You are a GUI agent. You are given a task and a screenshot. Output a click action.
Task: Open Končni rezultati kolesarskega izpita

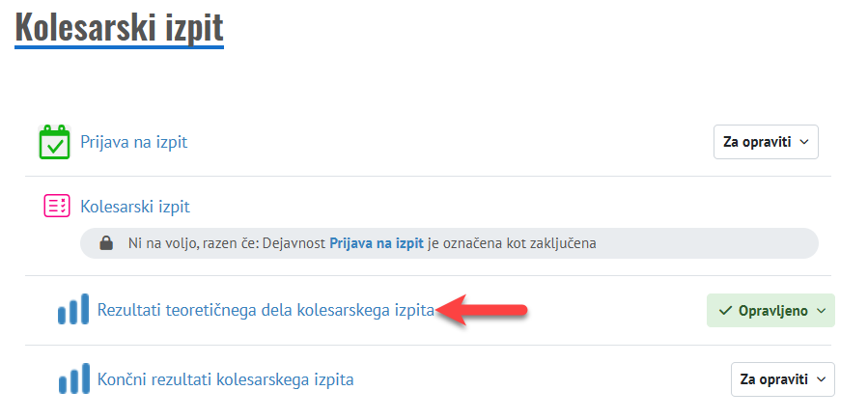tap(225, 379)
